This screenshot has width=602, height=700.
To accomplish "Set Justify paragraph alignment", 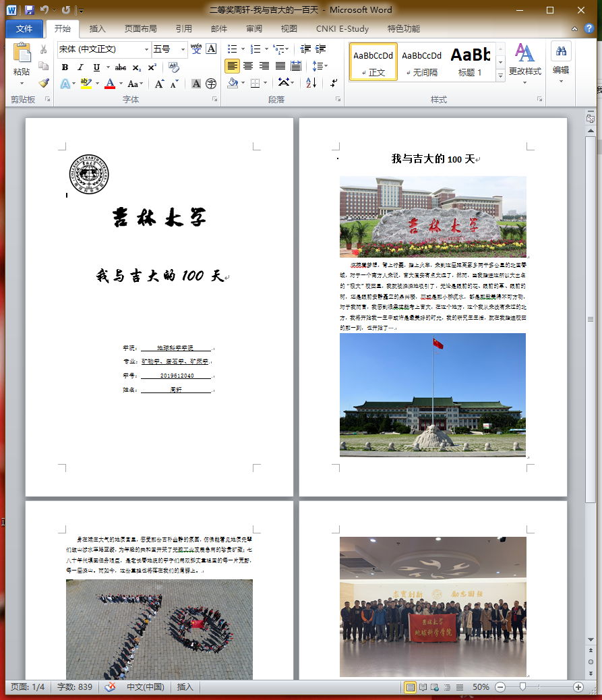I will coord(280,66).
